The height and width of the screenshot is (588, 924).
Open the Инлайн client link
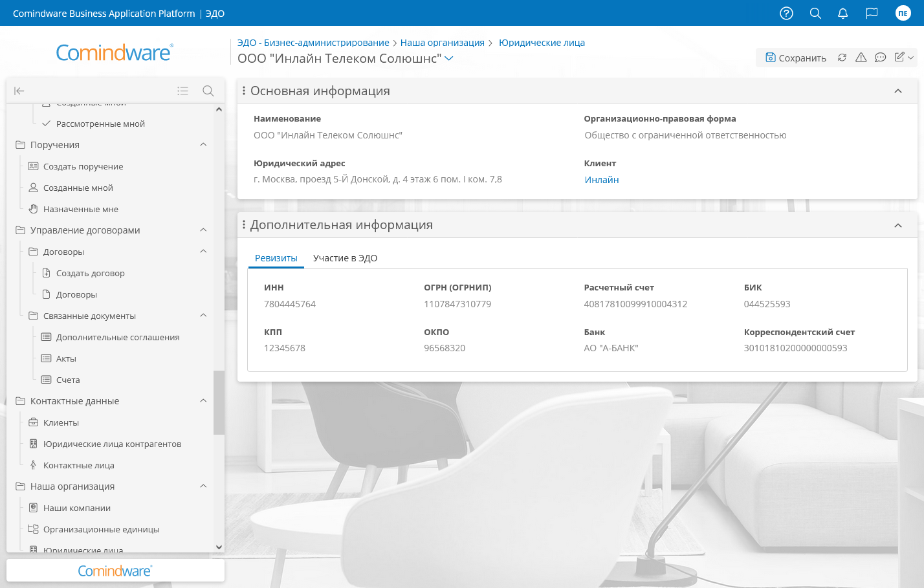pos(602,180)
